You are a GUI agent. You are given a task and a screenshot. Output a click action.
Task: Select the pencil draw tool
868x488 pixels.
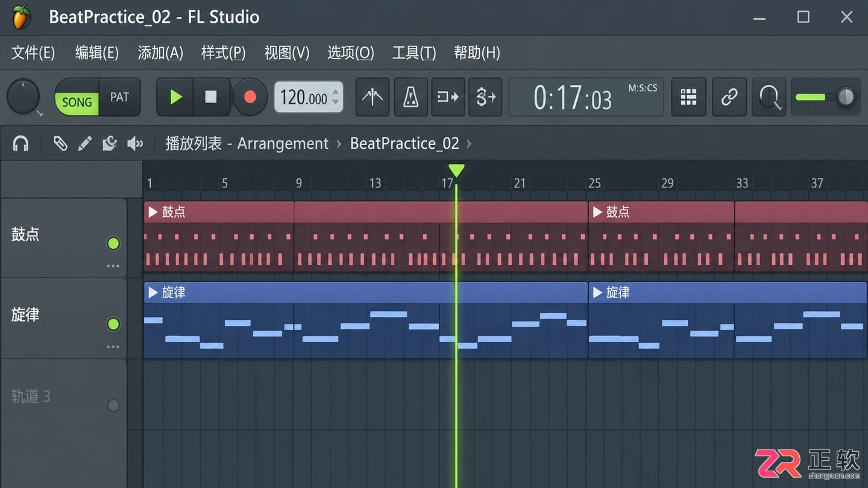pyautogui.click(x=84, y=143)
